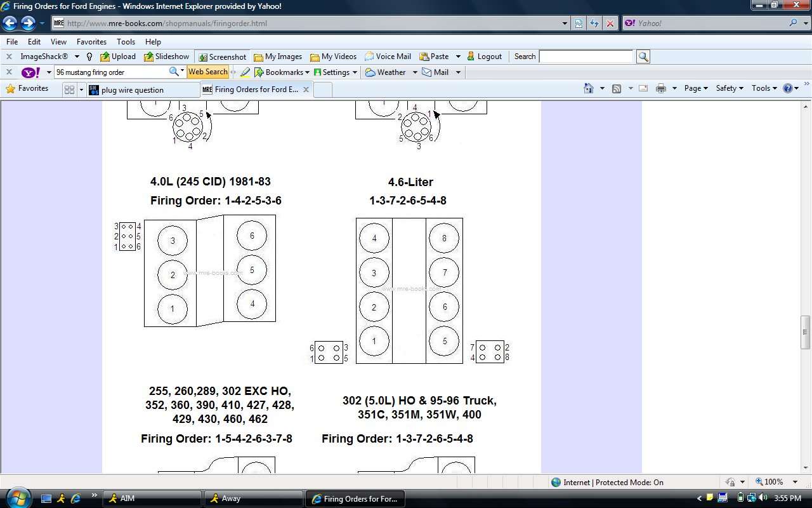Viewport: 812px width, 508px height.
Task: Click the Yahoo search magnifier icon
Action: click(x=794, y=23)
